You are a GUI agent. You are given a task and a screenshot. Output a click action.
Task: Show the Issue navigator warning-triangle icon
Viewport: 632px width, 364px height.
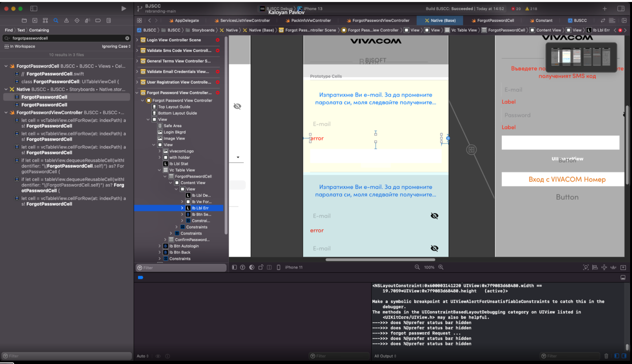pyautogui.click(x=66, y=20)
